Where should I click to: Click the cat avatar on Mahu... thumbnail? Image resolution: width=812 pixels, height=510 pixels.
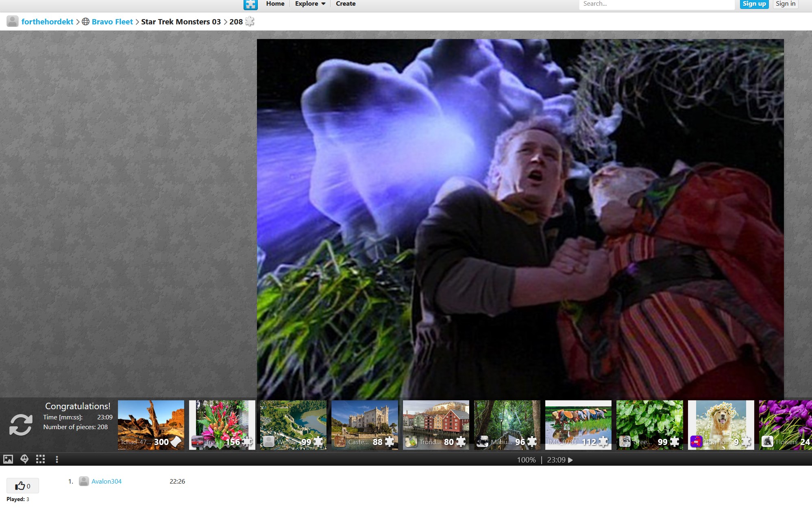click(x=482, y=442)
